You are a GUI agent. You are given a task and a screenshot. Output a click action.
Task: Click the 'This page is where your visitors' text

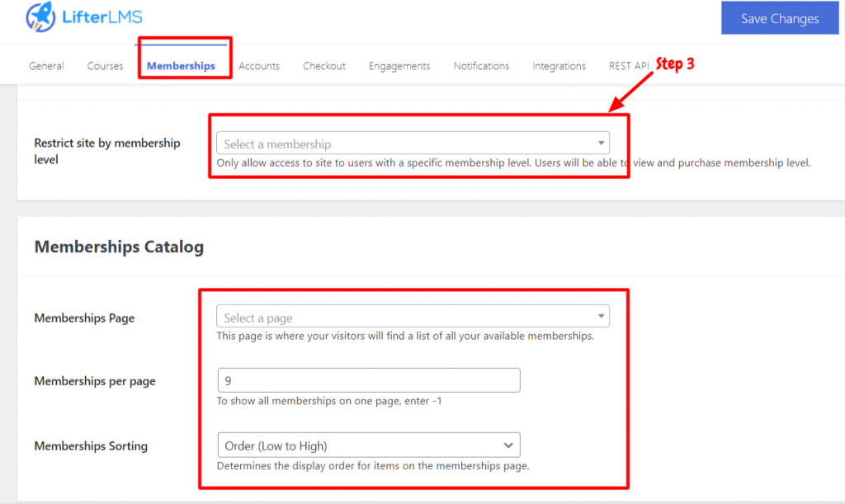[405, 336]
